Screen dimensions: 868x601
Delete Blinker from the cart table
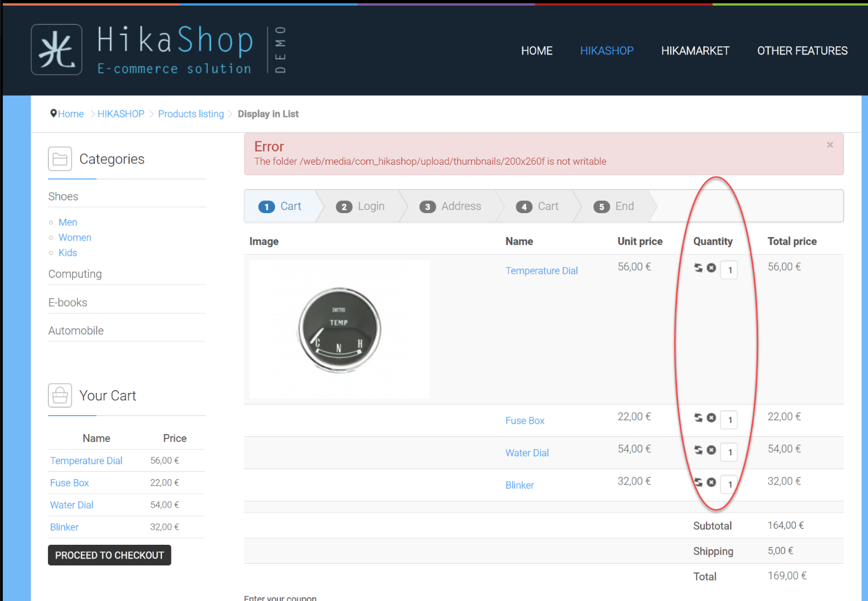711,482
